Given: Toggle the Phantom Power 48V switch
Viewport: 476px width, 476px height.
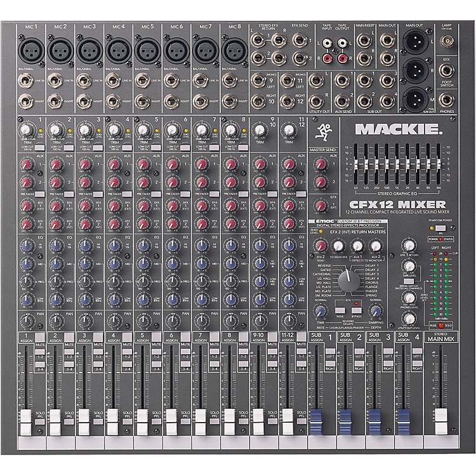Looking at the screenshot, I should tap(440, 228).
